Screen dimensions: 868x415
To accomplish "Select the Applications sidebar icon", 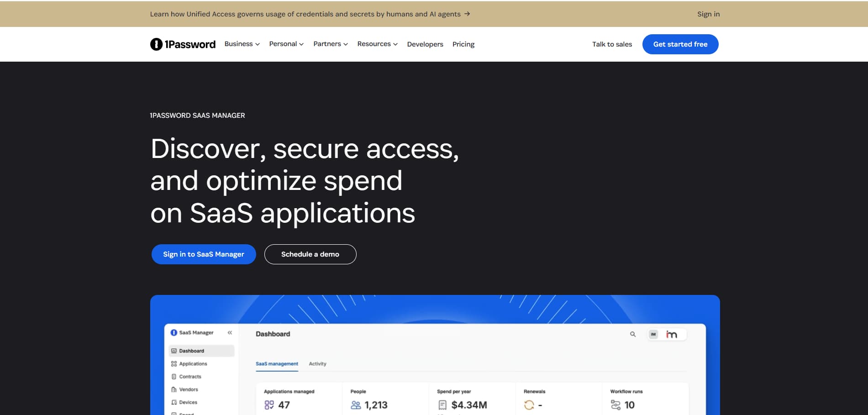I will click(x=174, y=363).
